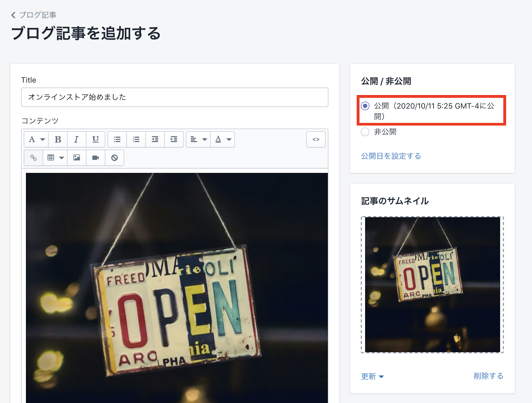Image resolution: width=532 pixels, height=403 pixels.
Task: Apply underline formatting
Action: 95,139
